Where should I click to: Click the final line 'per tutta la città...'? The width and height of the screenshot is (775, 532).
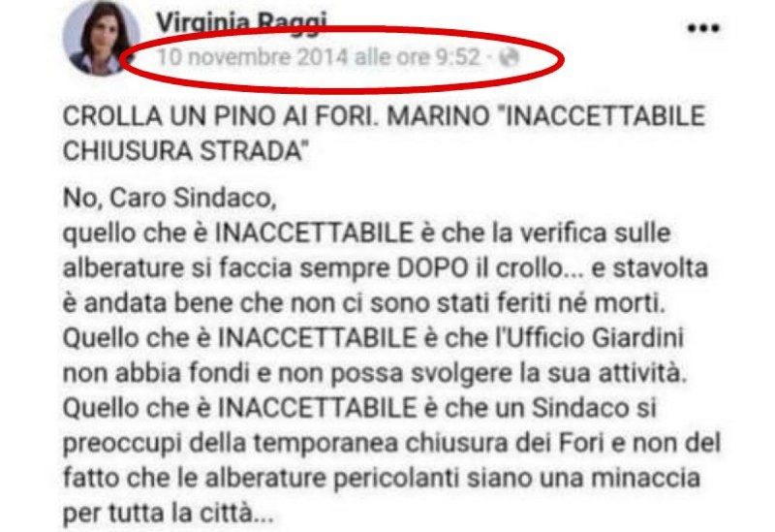(x=168, y=514)
